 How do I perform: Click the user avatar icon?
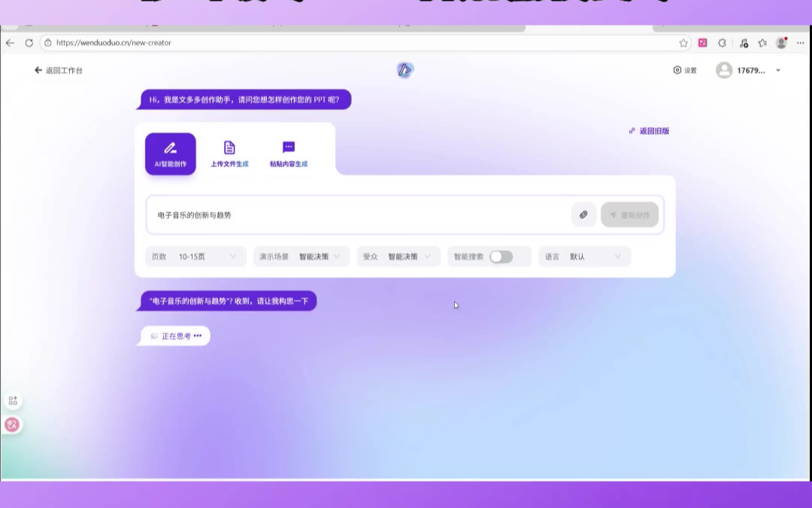click(724, 70)
